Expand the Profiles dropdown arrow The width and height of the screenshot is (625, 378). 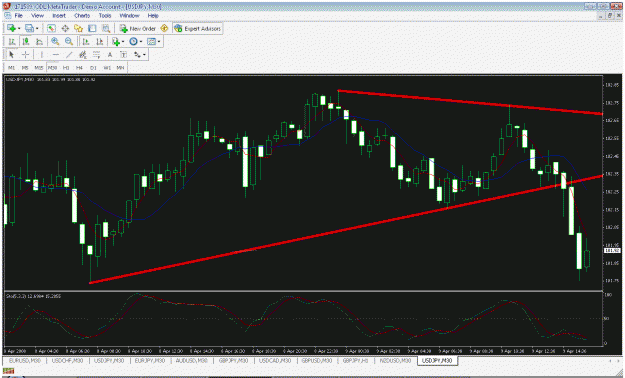tap(37, 28)
